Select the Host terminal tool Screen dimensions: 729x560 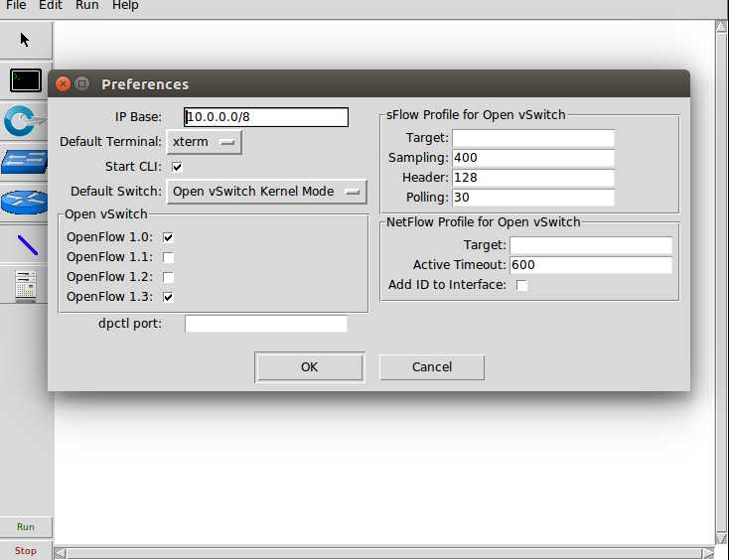coord(26,80)
